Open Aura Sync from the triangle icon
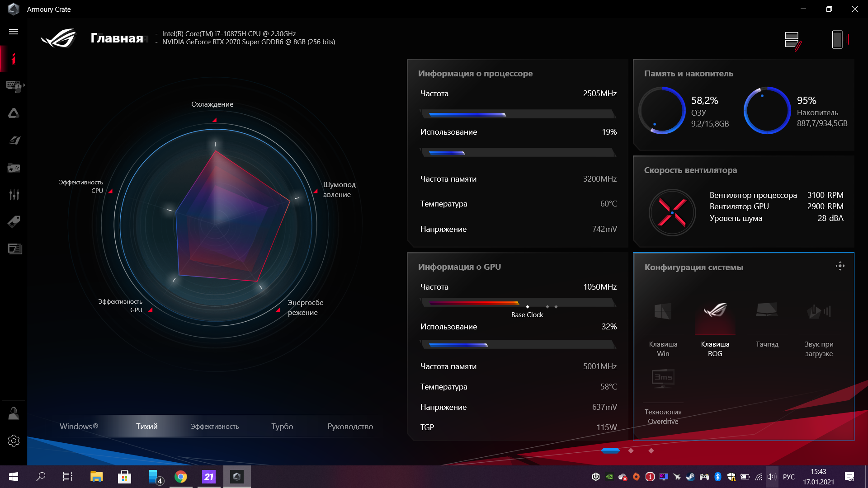 (x=14, y=113)
